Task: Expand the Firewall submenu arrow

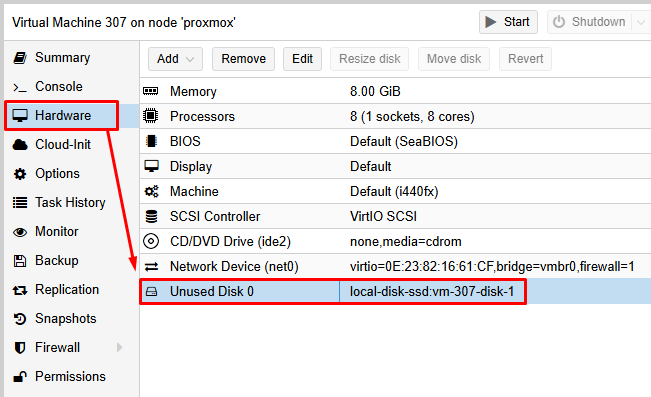Action: pyautogui.click(x=120, y=348)
